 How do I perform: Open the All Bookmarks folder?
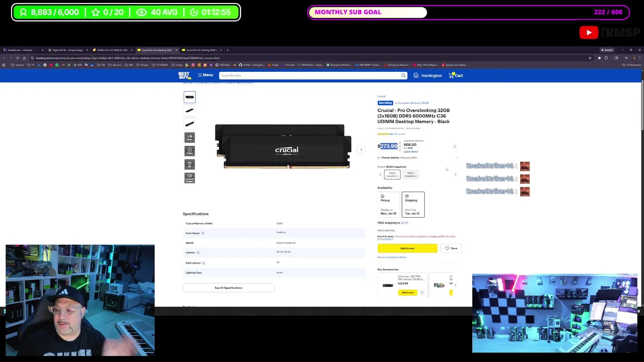pos(632,65)
